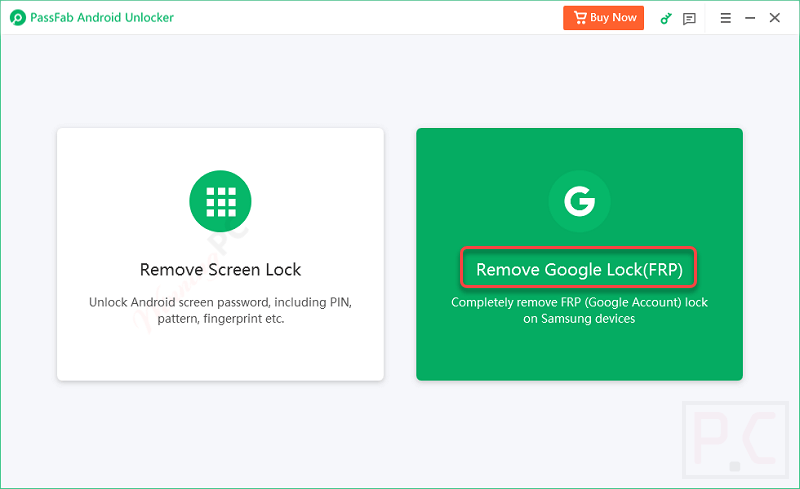
Task: Click the keypad grid icon
Action: click(220, 201)
